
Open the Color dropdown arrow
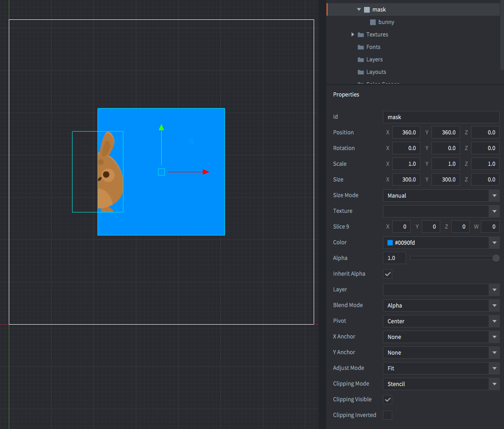point(494,243)
